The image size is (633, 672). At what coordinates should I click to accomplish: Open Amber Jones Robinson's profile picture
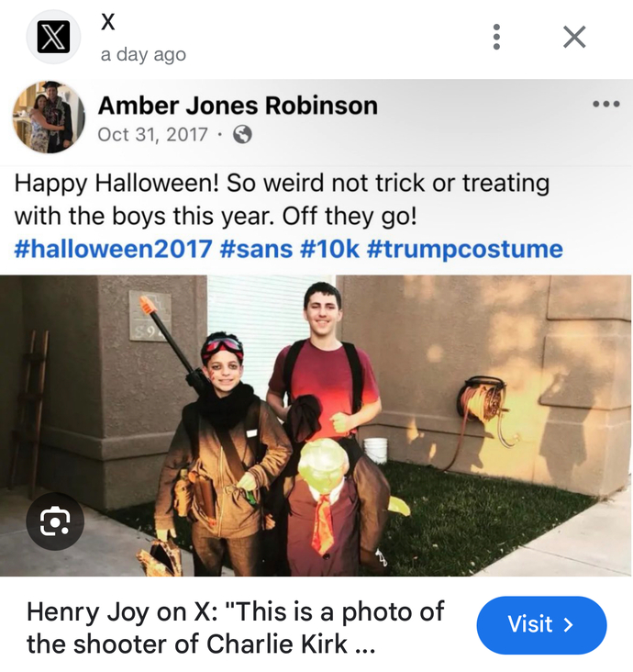pos(49,117)
